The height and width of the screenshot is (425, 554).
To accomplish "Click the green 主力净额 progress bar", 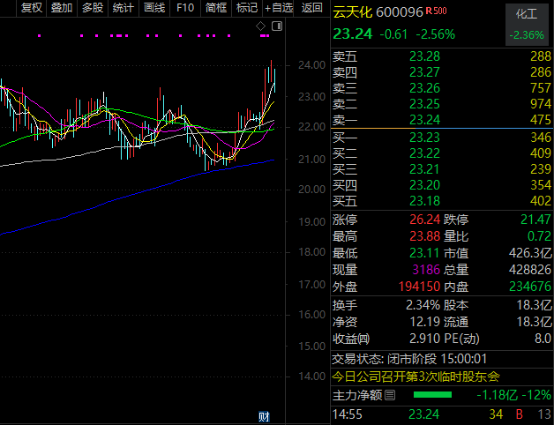I will 432,395.
